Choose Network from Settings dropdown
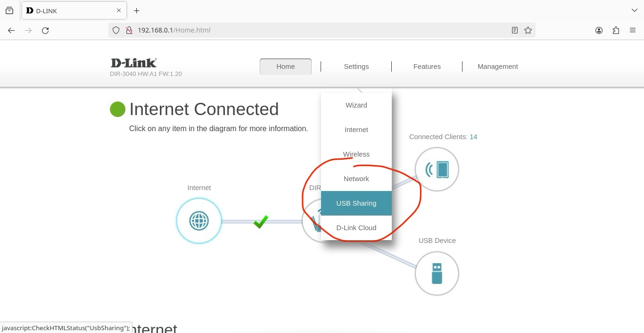644x333 pixels. coord(356,179)
